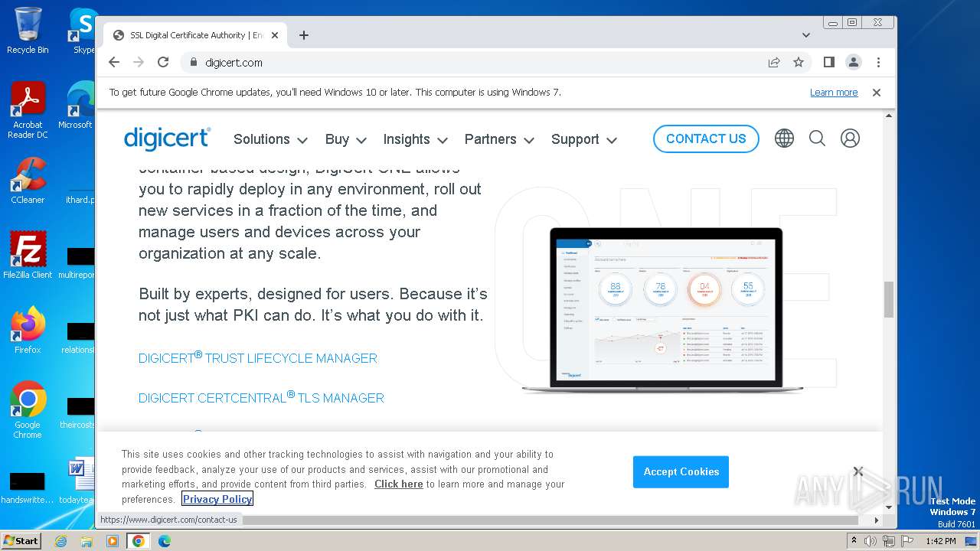
Task: Bookmark this tab with the star icon
Action: click(x=799, y=62)
